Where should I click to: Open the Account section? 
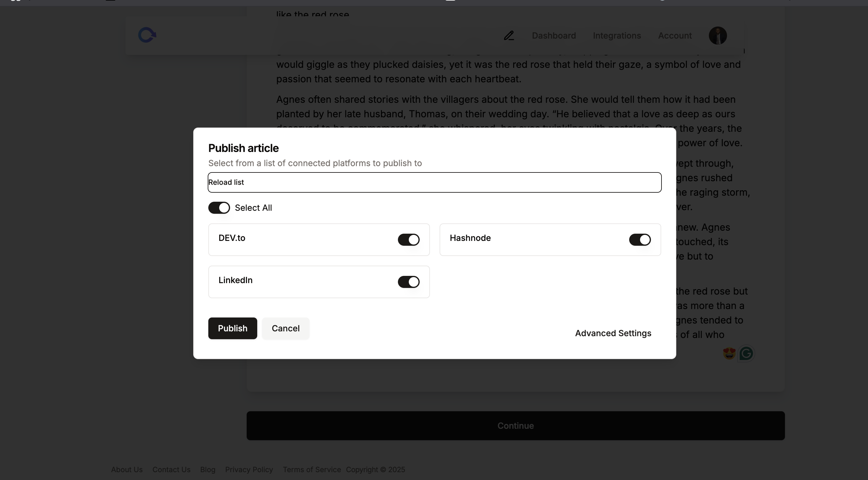[674, 35]
